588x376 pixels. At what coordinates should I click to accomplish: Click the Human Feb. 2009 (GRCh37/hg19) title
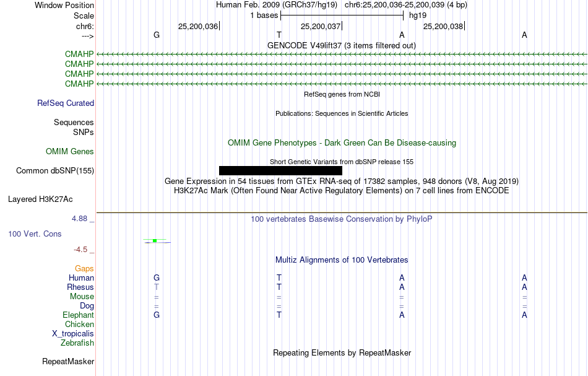coord(277,5)
